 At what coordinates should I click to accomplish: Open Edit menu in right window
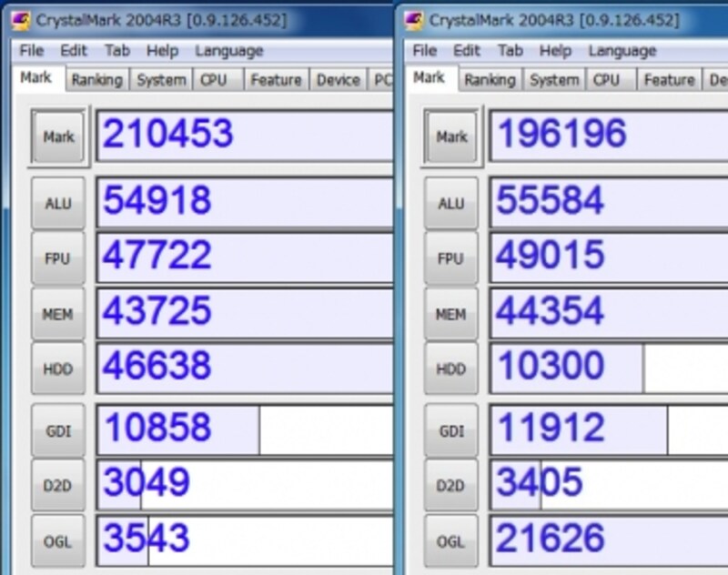(x=466, y=50)
